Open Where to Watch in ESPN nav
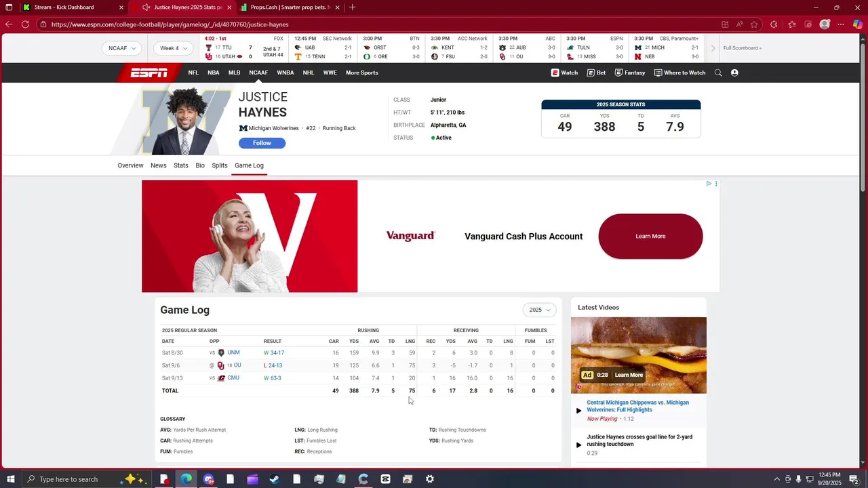This screenshot has width=868, height=488. tap(679, 73)
